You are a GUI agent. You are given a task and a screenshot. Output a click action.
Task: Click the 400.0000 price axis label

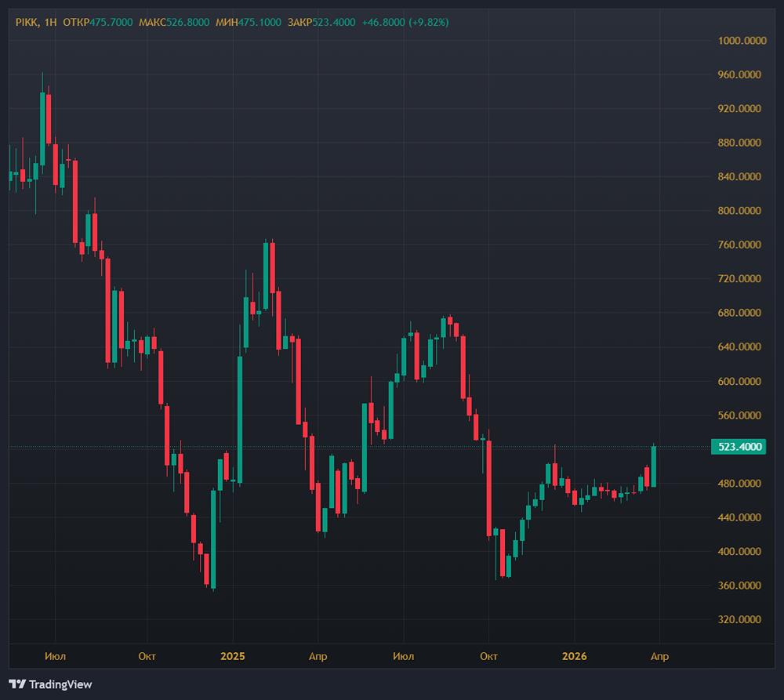739,551
